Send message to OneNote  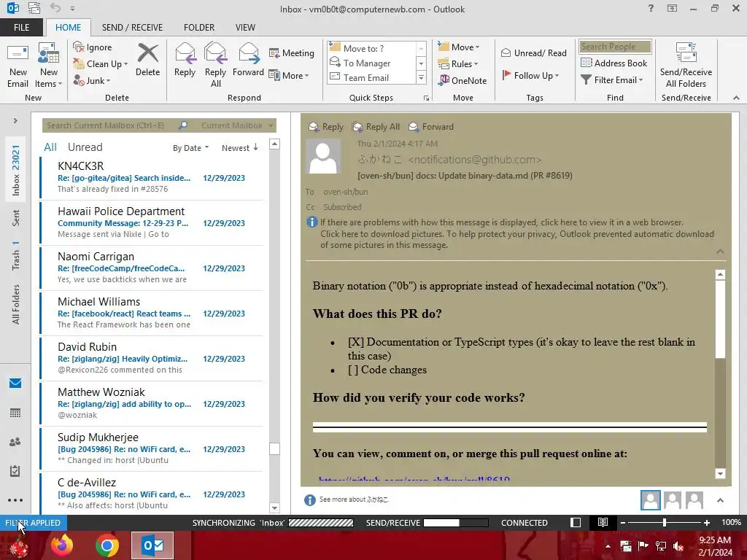pyautogui.click(x=462, y=80)
